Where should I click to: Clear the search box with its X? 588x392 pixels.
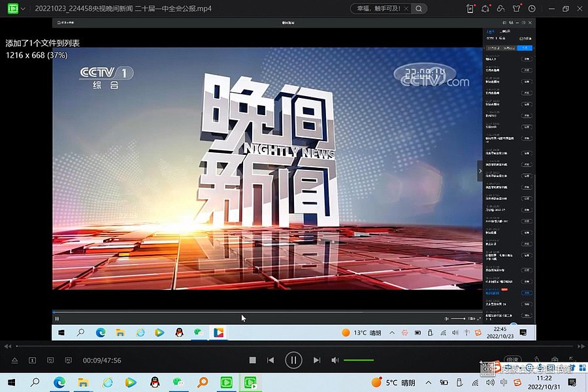tap(406, 8)
